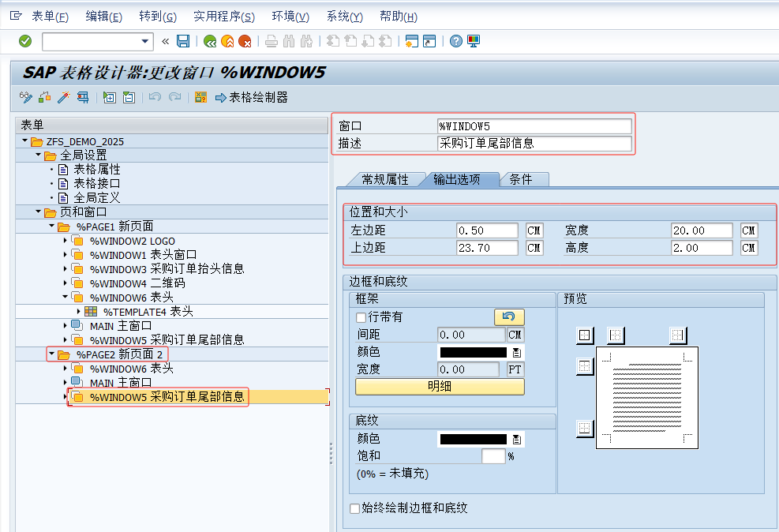779x532 pixels.
Task: Open the frame color picker icon
Action: click(x=517, y=352)
